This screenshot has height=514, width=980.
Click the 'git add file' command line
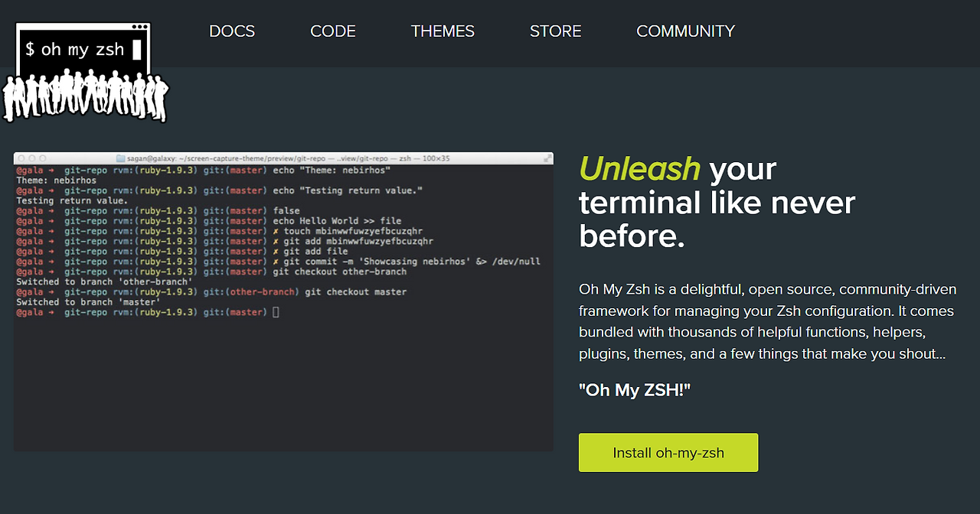coord(182,252)
